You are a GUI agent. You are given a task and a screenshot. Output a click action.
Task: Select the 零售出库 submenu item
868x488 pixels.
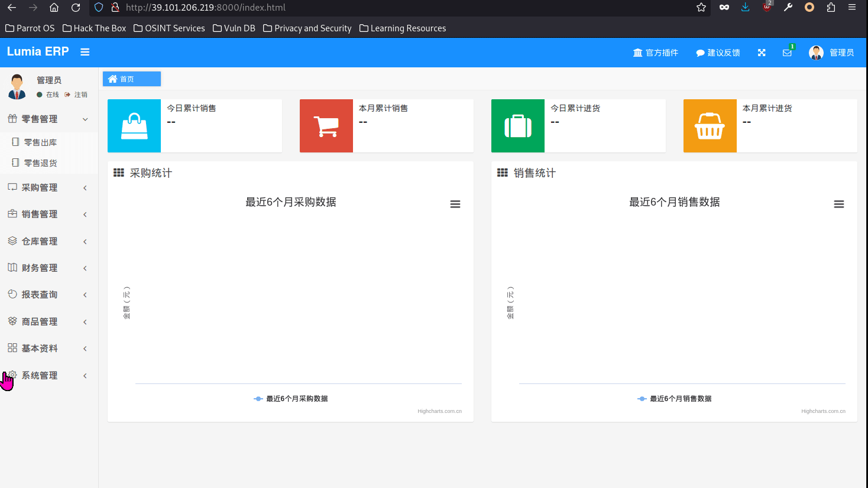point(40,142)
